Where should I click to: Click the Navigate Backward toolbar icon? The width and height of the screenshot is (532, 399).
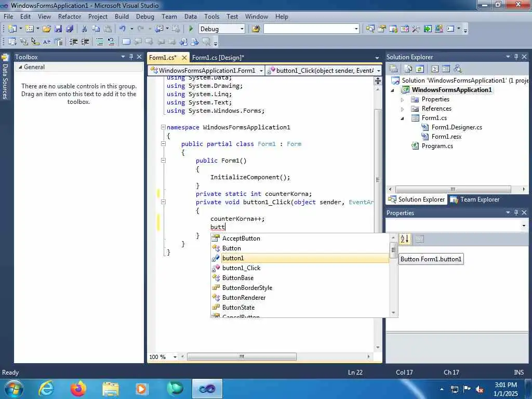tap(159, 29)
